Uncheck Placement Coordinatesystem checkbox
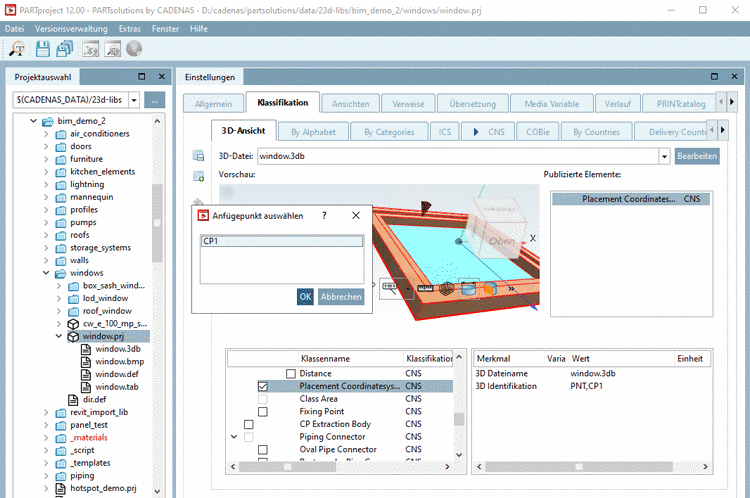This screenshot has width=750, height=498. tap(263, 386)
